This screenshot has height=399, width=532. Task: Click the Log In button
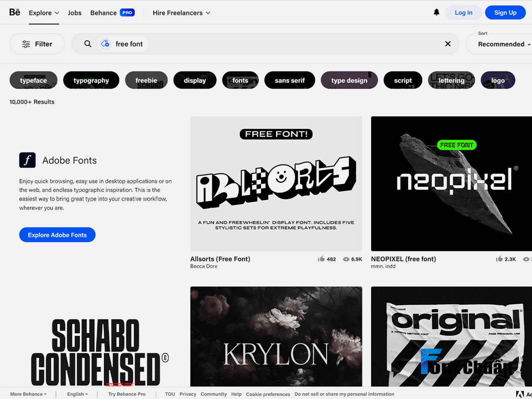[463, 12]
